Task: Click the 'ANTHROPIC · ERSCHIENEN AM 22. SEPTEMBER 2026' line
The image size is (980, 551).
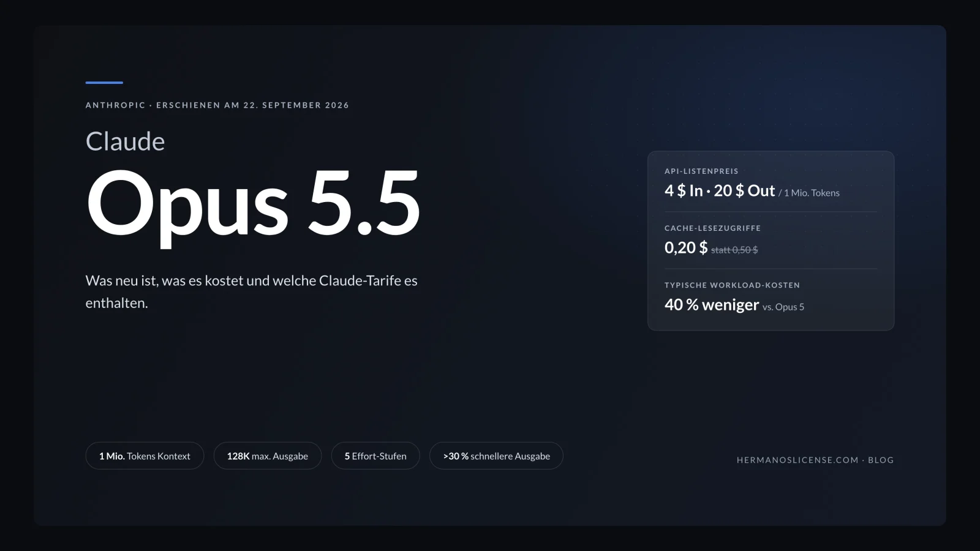Action: [x=217, y=105]
